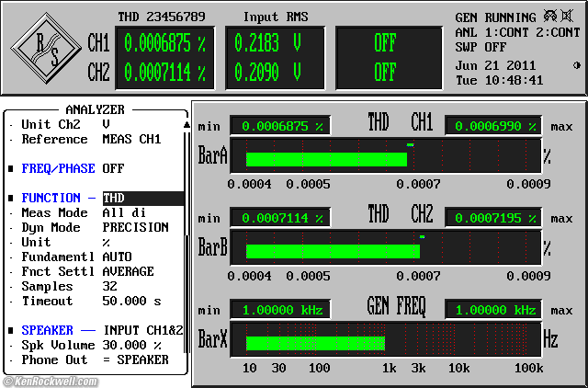Change the Fundamentl AUTO setting

click(117, 257)
